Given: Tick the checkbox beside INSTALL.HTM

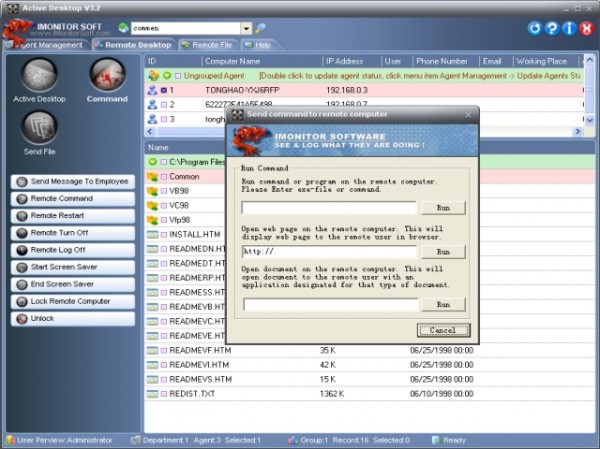Looking at the screenshot, I should (x=164, y=235).
